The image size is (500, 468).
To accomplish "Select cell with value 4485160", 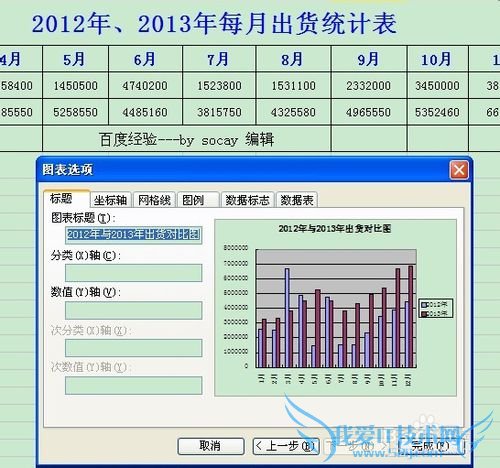I will [x=145, y=112].
